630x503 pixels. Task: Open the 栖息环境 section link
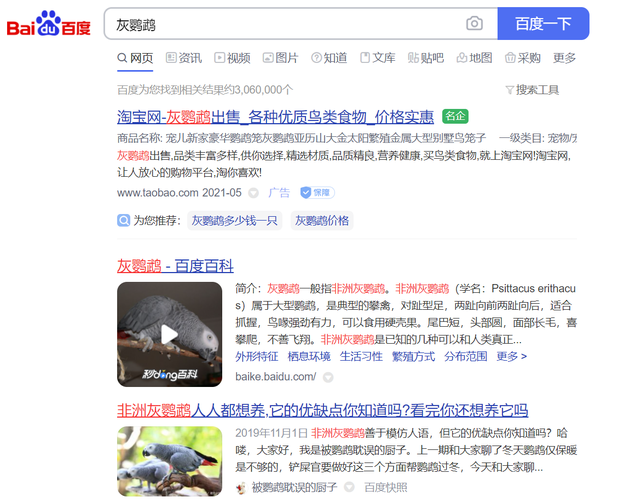(309, 356)
